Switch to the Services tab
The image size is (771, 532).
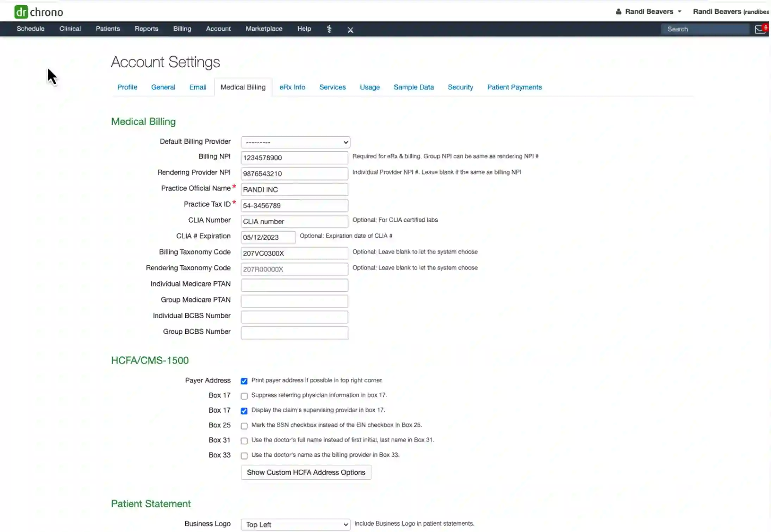point(332,87)
